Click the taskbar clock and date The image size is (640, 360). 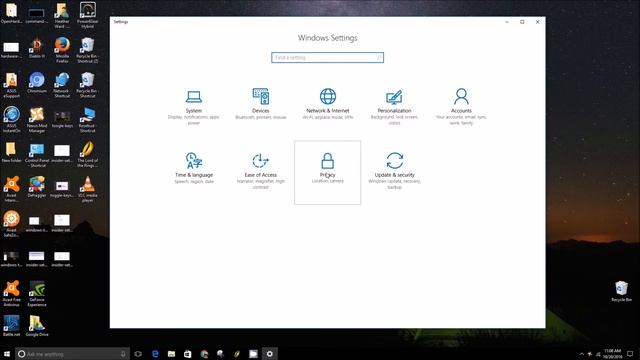click(x=613, y=354)
